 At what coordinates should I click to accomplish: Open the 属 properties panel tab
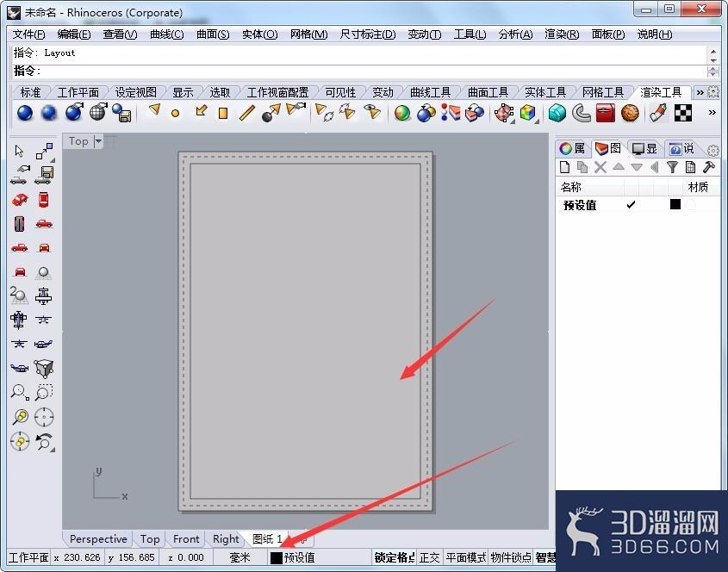point(572,148)
